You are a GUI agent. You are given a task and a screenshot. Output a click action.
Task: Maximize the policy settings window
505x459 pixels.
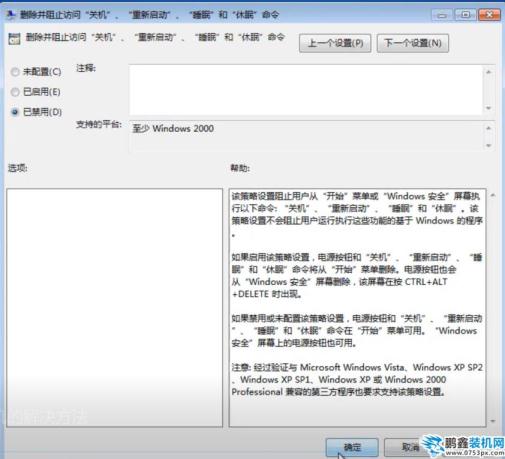465,15
